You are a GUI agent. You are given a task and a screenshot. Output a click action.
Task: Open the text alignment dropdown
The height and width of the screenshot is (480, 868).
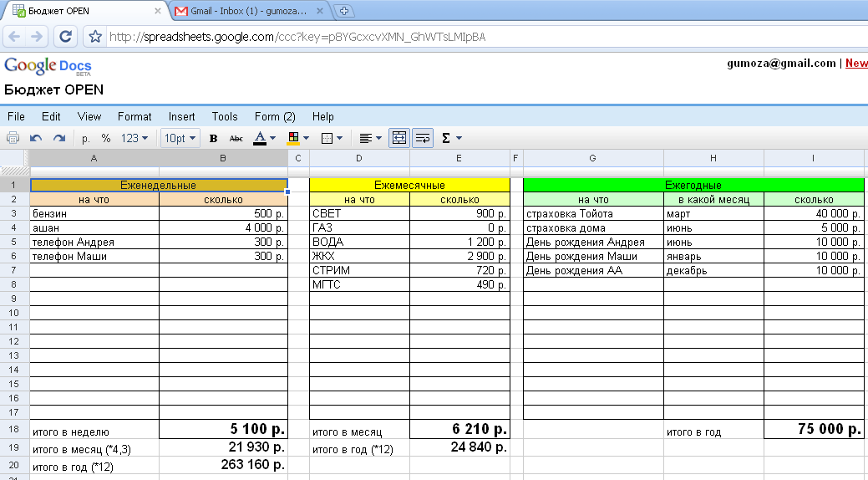pyautogui.click(x=370, y=138)
